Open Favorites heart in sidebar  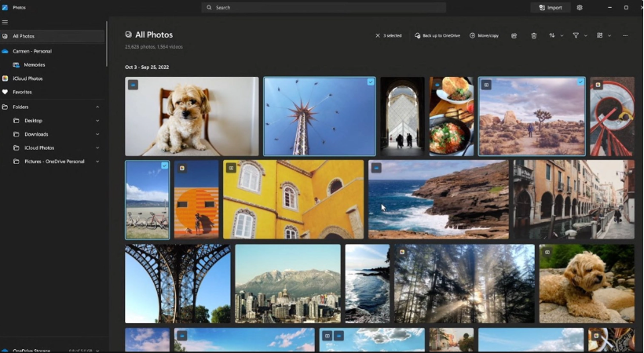(22, 92)
